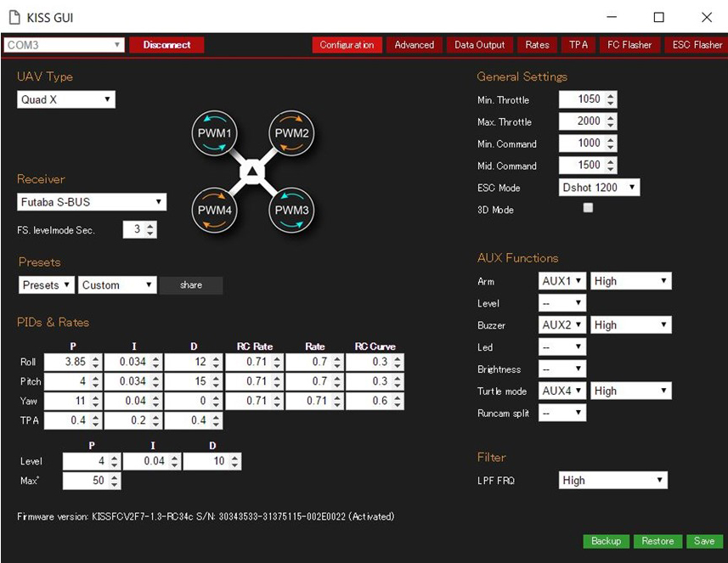
Task: Open the Turtle mode High position dropdown
Action: click(x=630, y=391)
